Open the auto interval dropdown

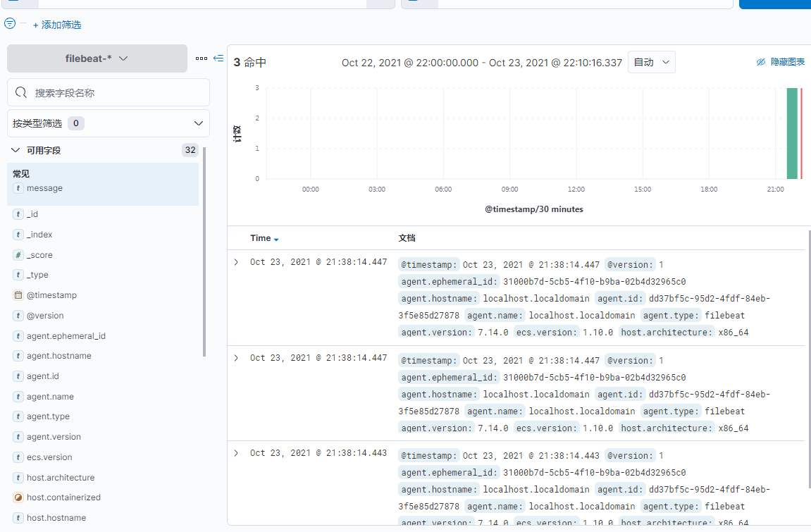click(x=651, y=62)
